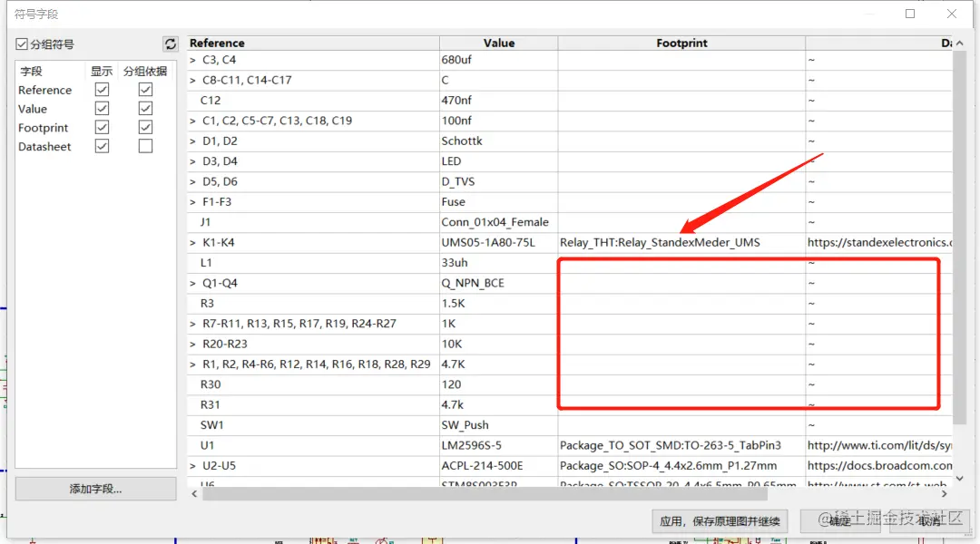Select the R30 reference cell
The width and height of the screenshot is (980, 544).
313,384
